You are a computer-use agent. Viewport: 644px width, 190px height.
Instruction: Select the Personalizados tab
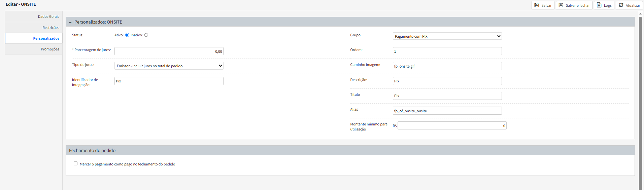coord(46,38)
